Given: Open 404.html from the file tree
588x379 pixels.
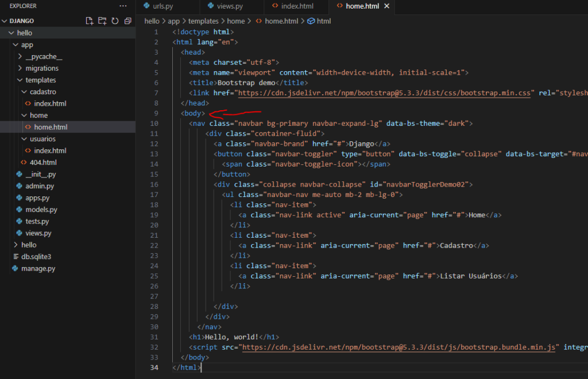Looking at the screenshot, I should [43, 163].
